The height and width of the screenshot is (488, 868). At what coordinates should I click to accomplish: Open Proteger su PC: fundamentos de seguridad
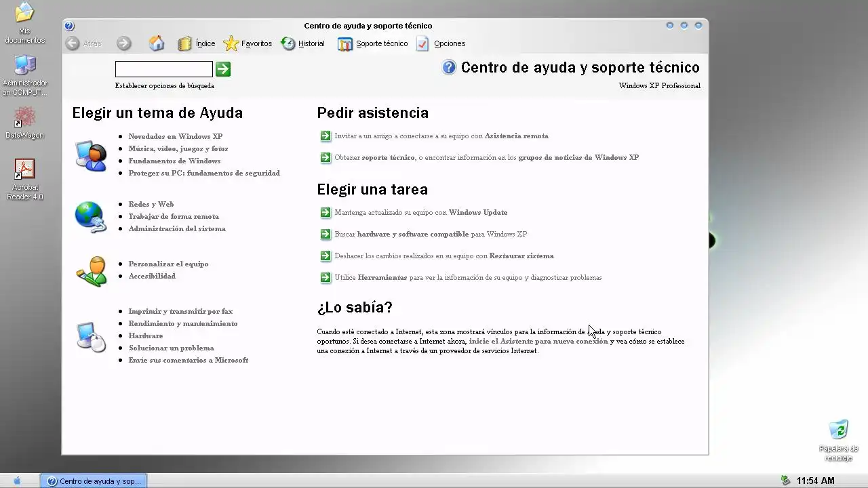point(204,173)
